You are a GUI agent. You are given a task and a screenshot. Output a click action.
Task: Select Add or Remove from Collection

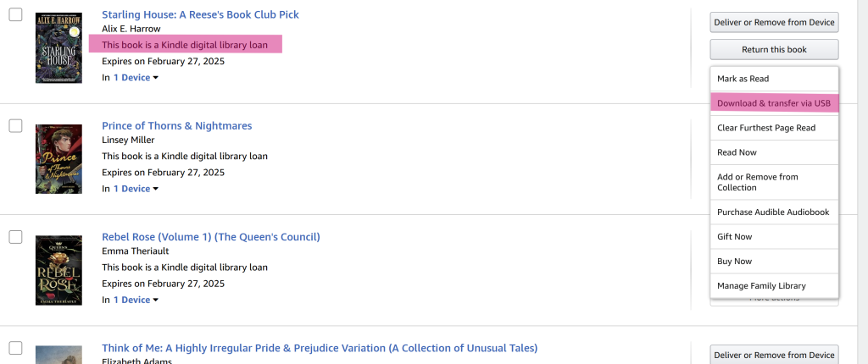click(758, 182)
